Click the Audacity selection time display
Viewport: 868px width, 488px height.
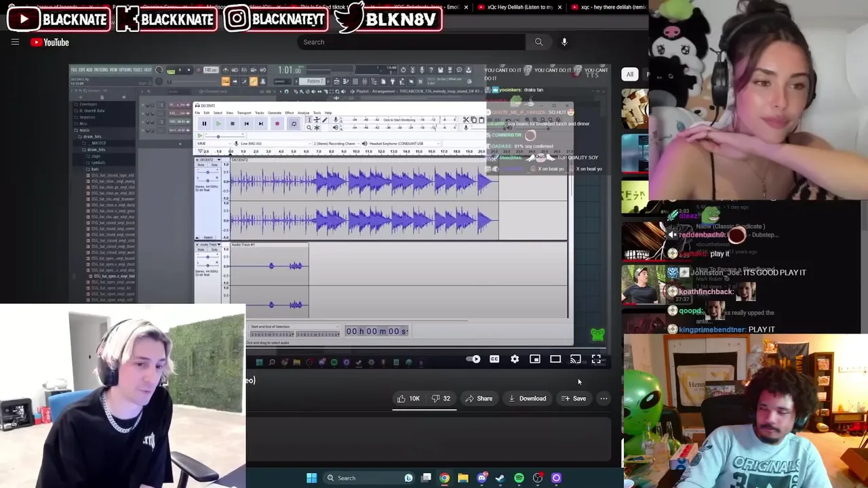pos(377,331)
